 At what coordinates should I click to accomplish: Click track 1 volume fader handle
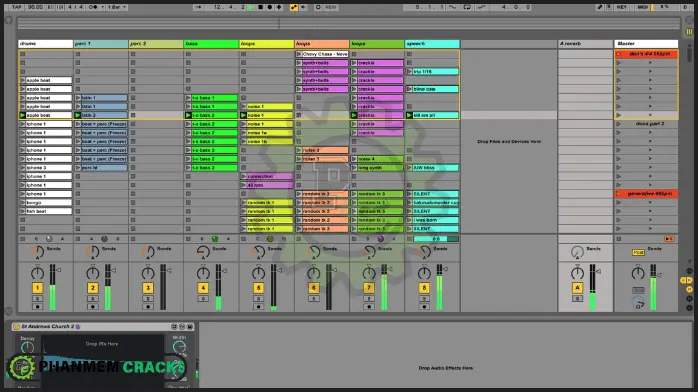[58, 270]
